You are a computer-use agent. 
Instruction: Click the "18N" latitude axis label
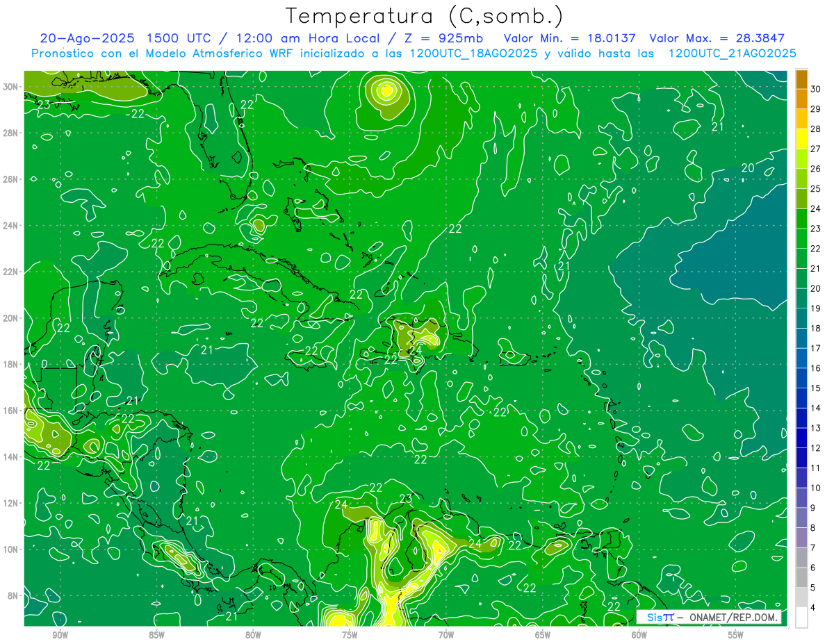[10, 364]
